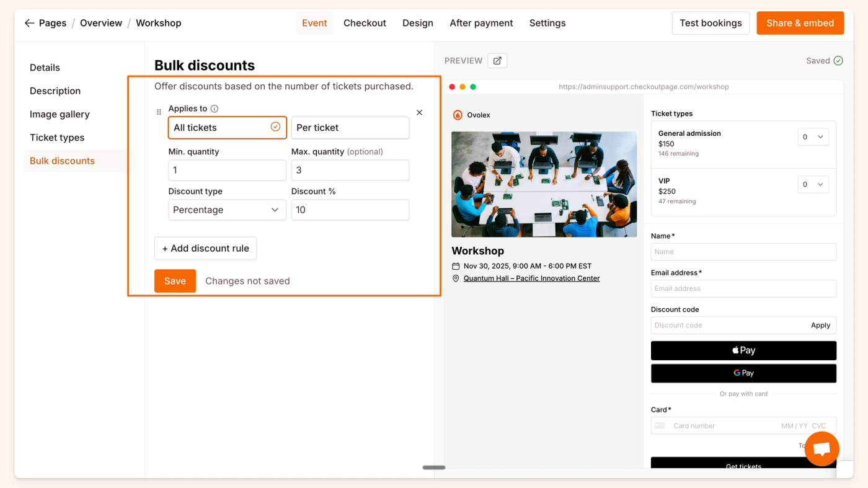The width and height of the screenshot is (868, 488).
Task: Open the Per ticket dropdown
Action: [350, 128]
